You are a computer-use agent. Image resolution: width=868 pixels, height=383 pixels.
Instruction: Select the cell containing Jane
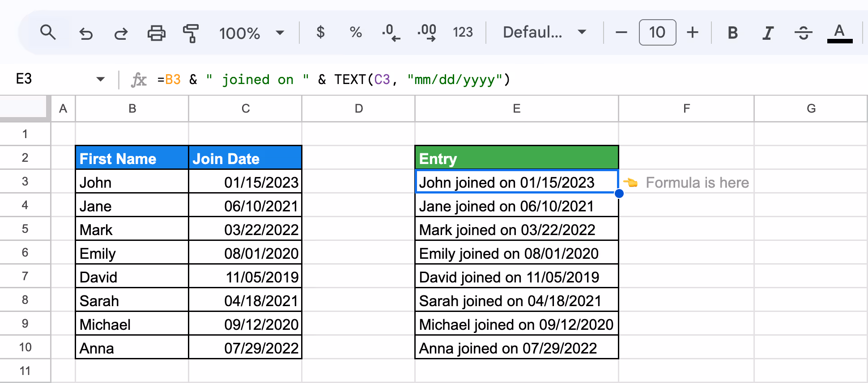point(132,205)
